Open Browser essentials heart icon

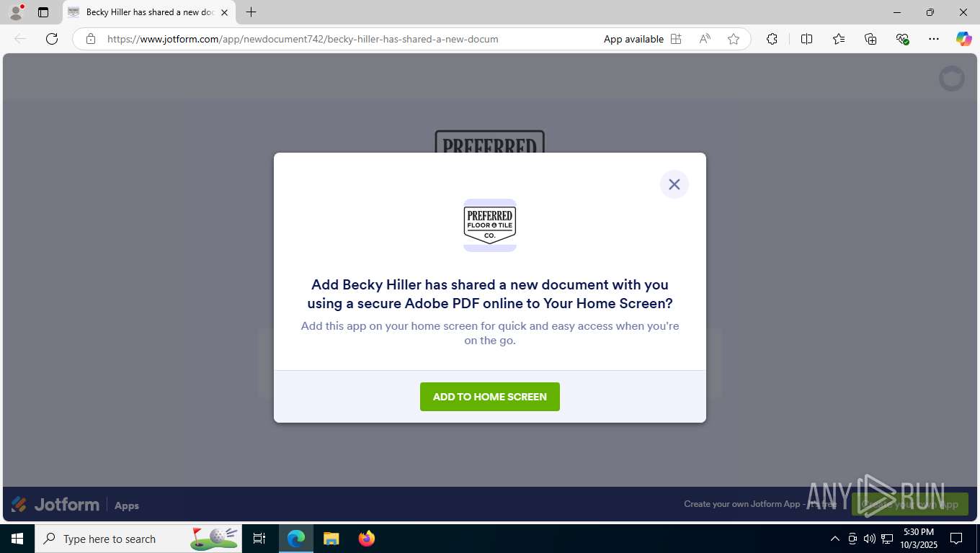902,39
